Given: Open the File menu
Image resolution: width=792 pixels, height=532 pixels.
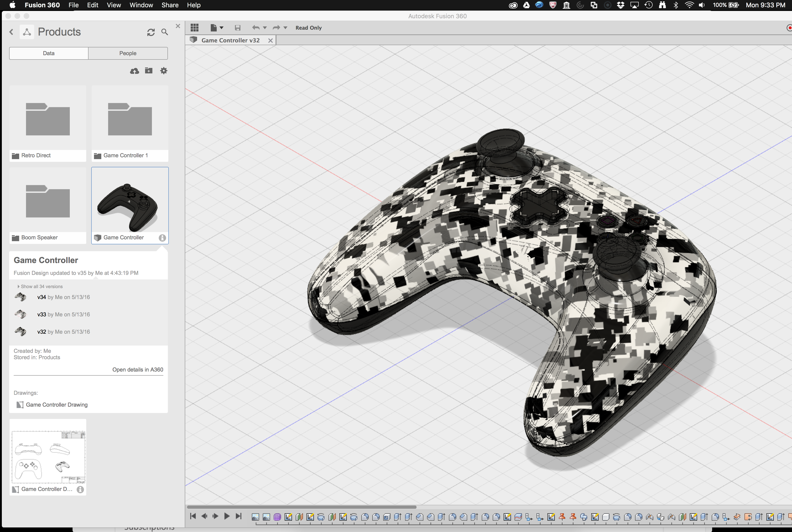Looking at the screenshot, I should pos(73,5).
